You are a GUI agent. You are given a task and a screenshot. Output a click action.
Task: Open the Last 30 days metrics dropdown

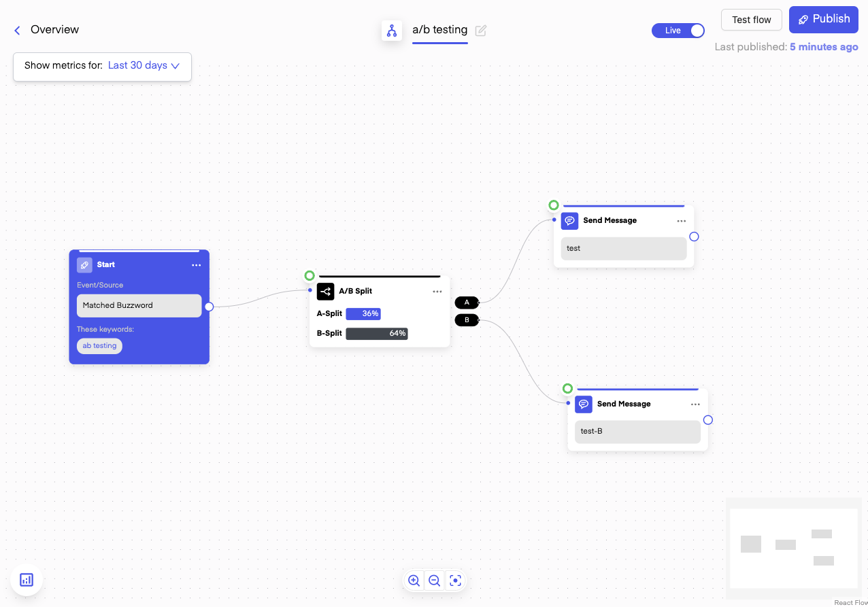(144, 66)
